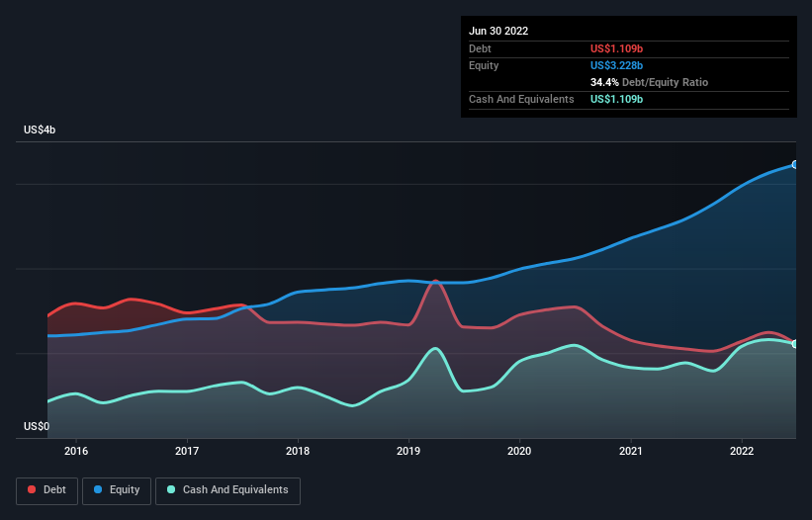Toggle the Debt series legend button

[47, 490]
